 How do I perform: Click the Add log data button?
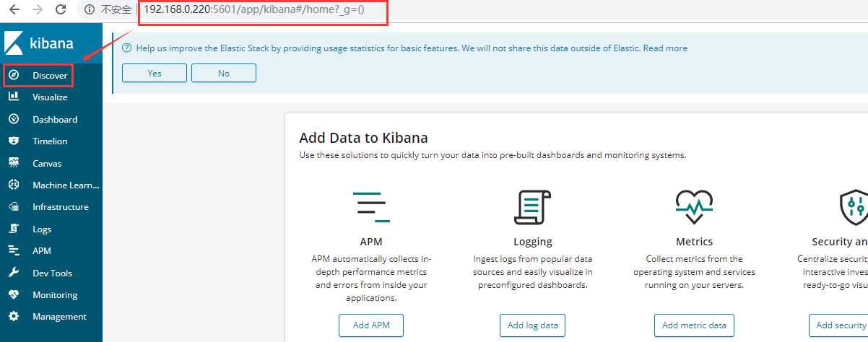click(533, 325)
